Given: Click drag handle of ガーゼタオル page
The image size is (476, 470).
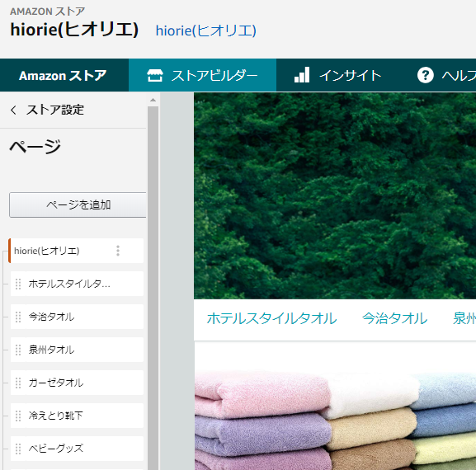Looking at the screenshot, I should pos(18,383).
